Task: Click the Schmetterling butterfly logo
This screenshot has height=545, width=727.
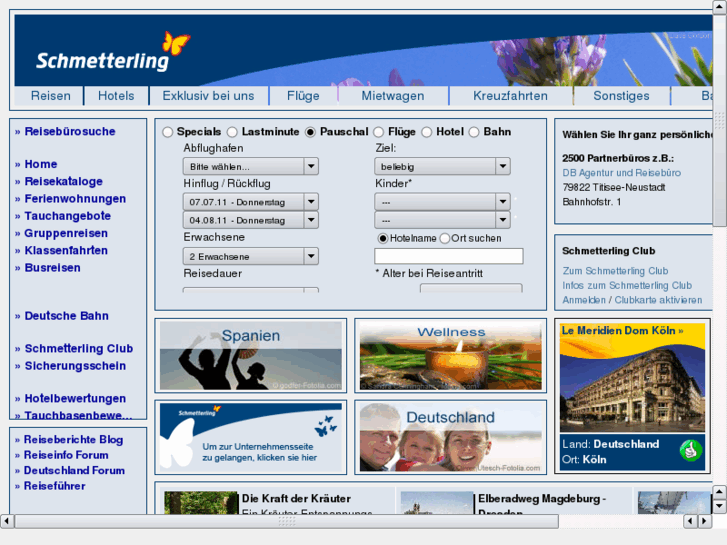Action: [x=113, y=52]
